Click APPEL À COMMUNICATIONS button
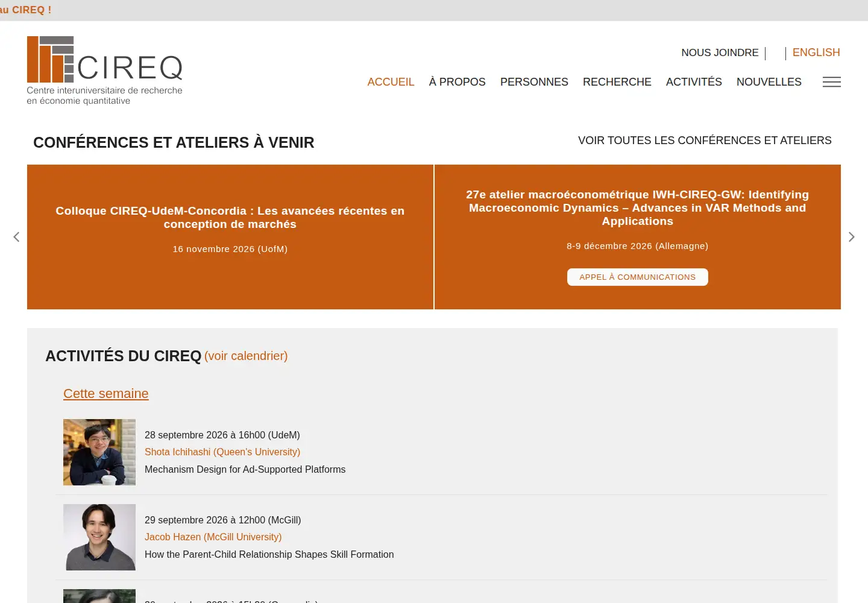The width and height of the screenshot is (868, 603). [637, 277]
